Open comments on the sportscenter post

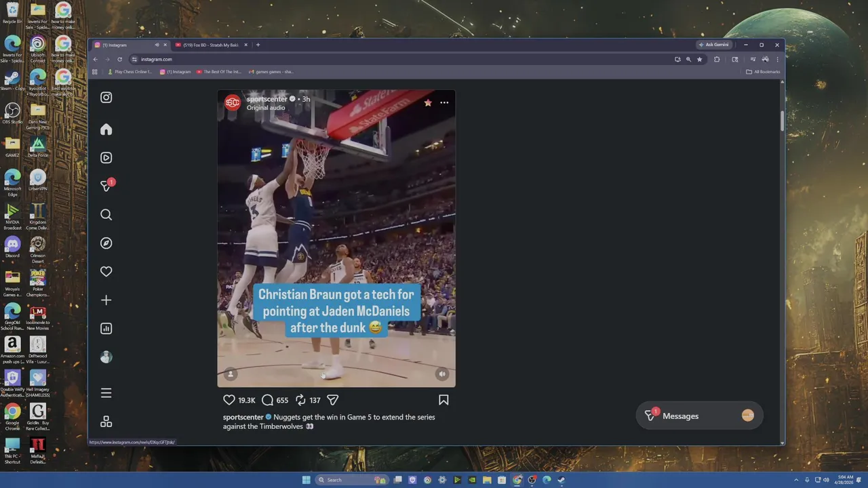(267, 400)
